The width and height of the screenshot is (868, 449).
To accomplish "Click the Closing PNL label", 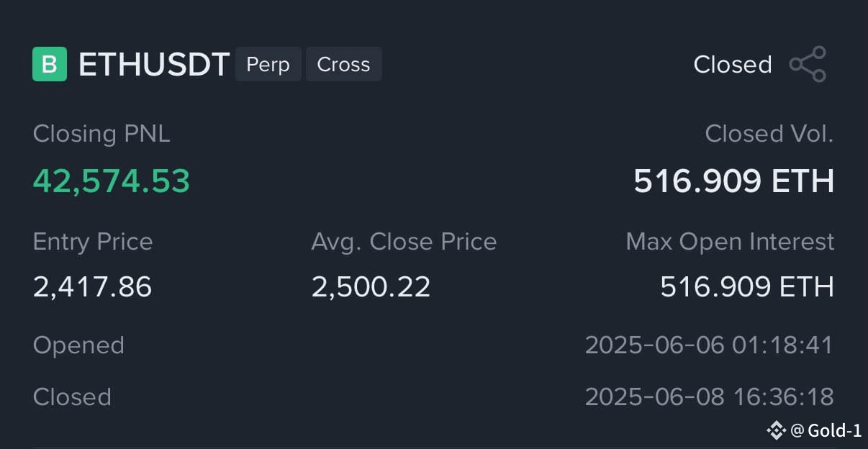I will 101,134.
